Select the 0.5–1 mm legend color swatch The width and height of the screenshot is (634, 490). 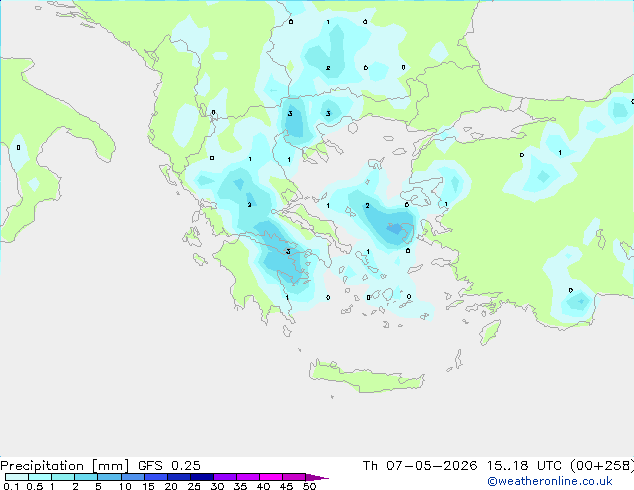point(40,477)
